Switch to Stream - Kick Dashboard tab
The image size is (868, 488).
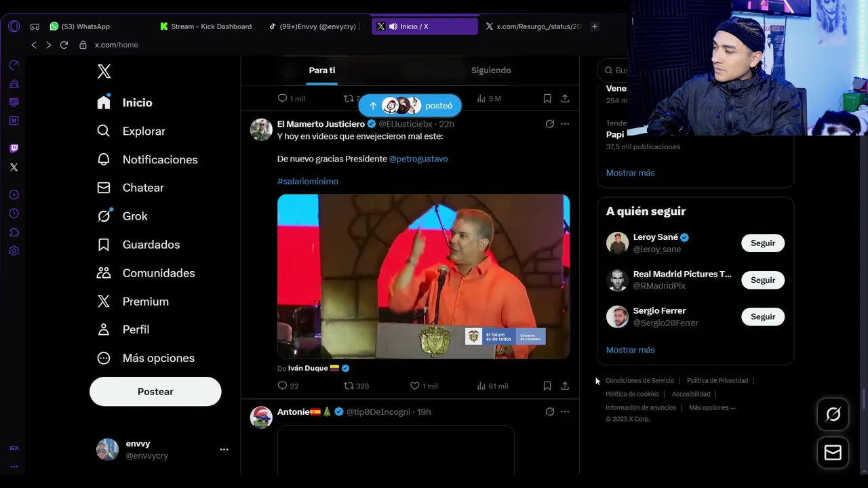206,26
